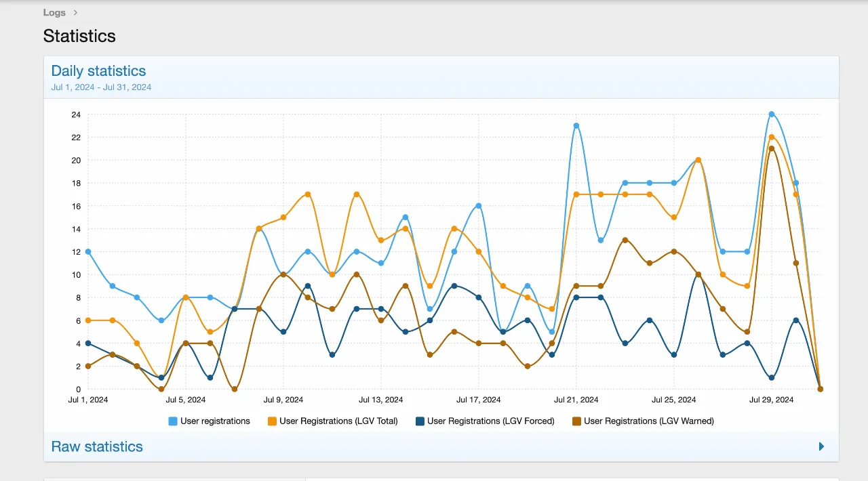Click the orange data point at 22
868x481 pixels.
point(772,137)
